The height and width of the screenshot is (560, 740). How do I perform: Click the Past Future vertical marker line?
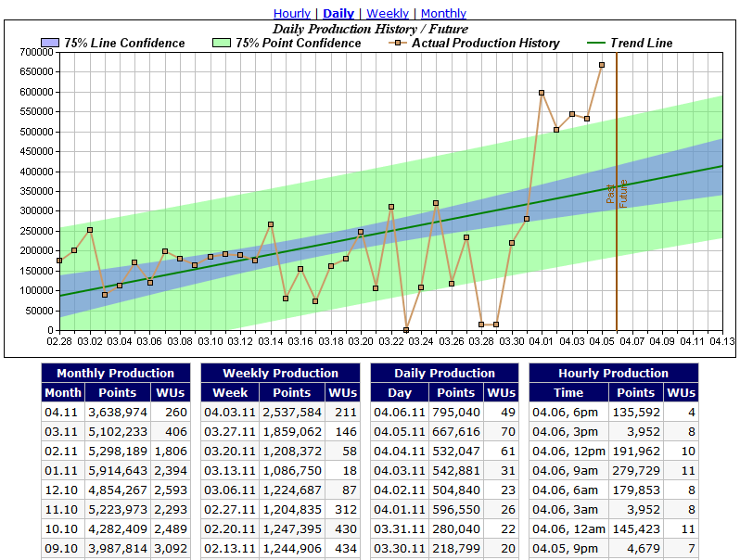[x=617, y=191]
